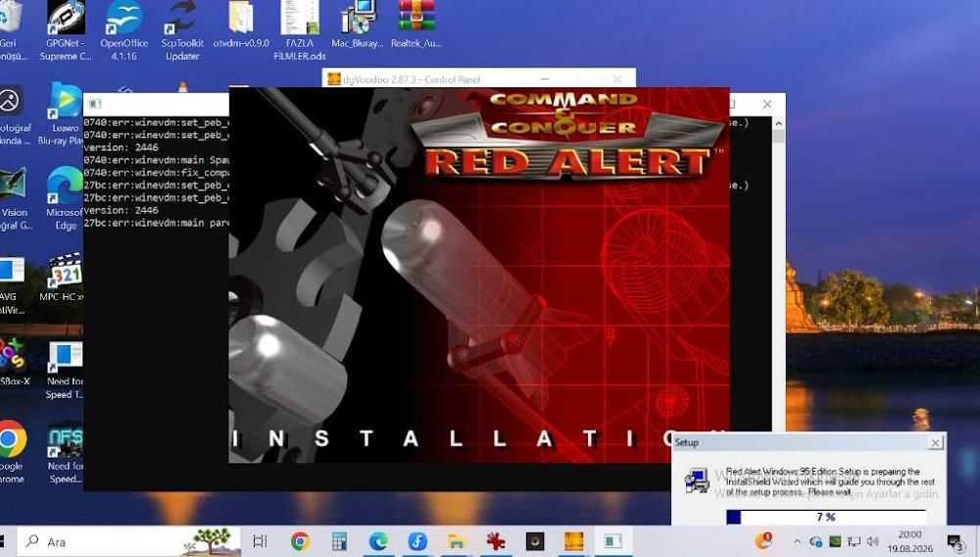The height and width of the screenshot is (557, 980).
Task: Open the FAZLA FILMLER.ods spreadsheet file
Action: pyautogui.click(x=299, y=30)
